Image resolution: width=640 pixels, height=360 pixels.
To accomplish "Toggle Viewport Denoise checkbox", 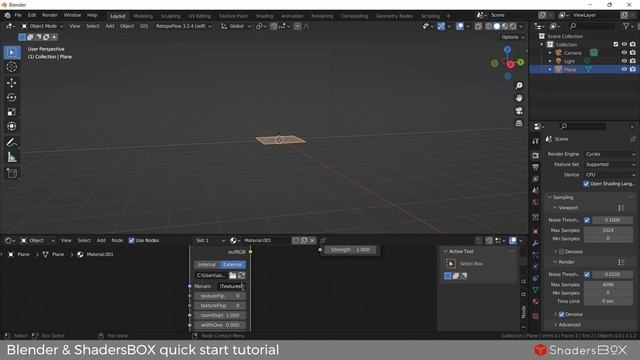I will [x=562, y=252].
